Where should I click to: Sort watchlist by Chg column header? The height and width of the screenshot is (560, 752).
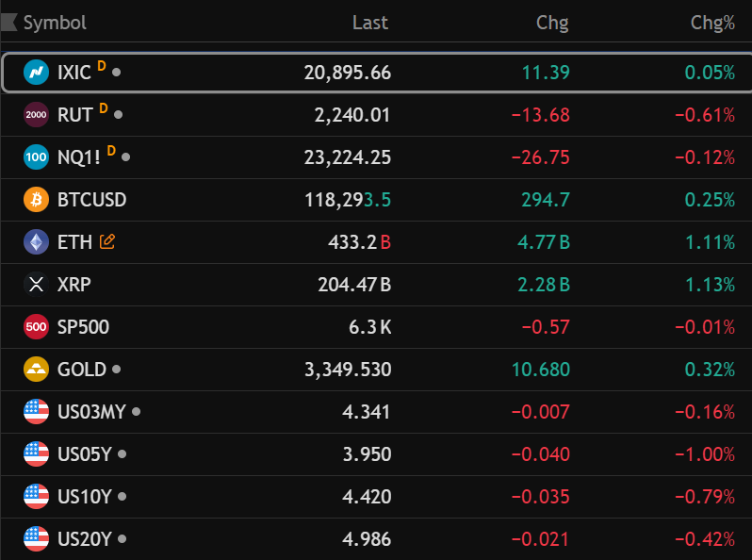(552, 23)
